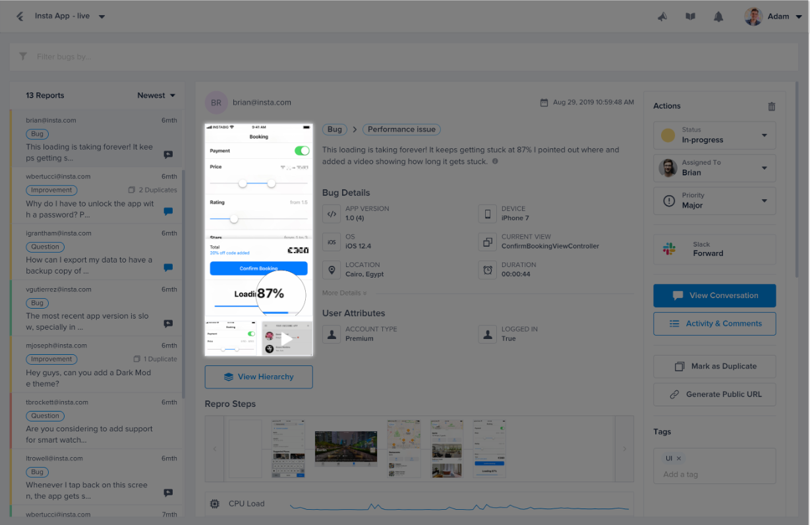
Task: Click the Device phone icon
Action: 488,214
